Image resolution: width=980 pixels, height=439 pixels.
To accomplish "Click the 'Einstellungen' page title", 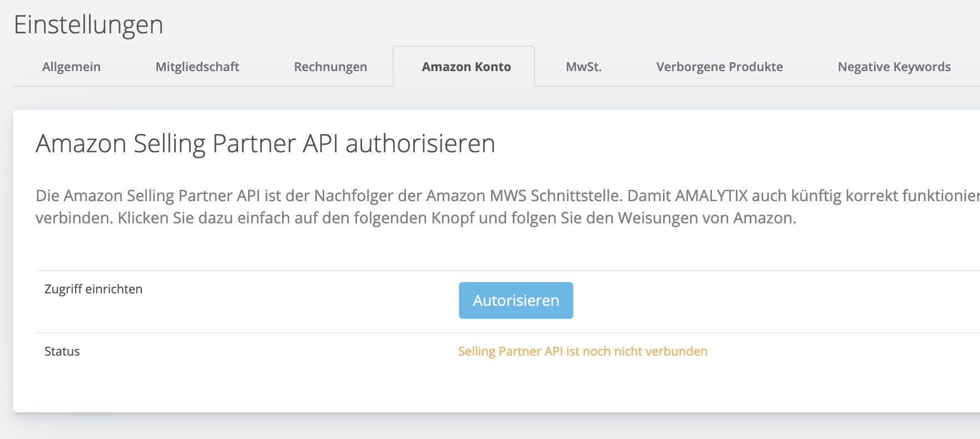I will [x=88, y=25].
